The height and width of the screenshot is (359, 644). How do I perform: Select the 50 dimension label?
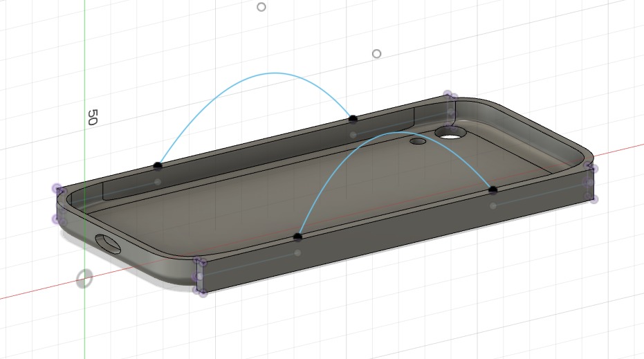point(93,117)
